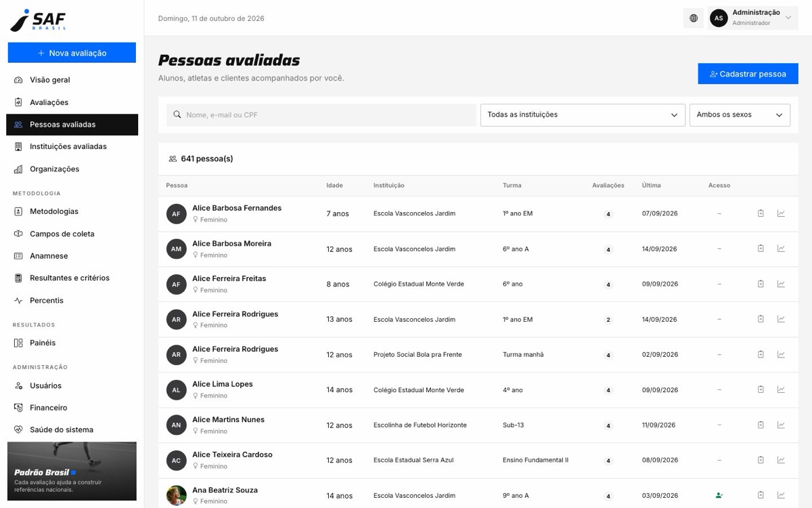Open Percentis in the sidebar
The height and width of the screenshot is (508, 812).
tap(72, 300)
